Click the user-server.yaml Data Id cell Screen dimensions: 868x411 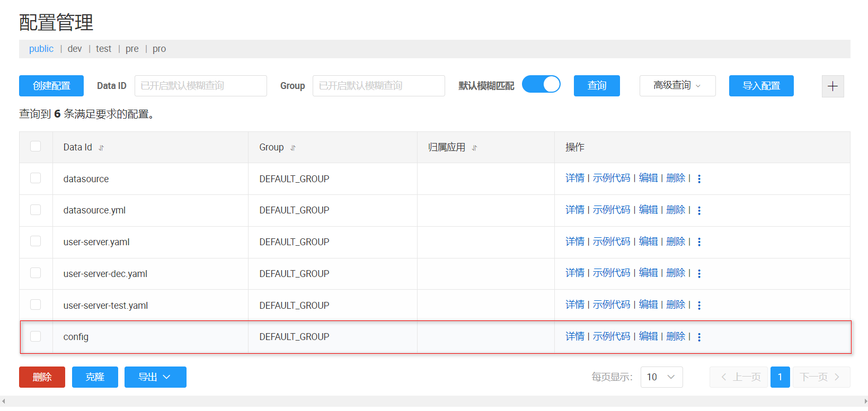[x=150, y=242]
